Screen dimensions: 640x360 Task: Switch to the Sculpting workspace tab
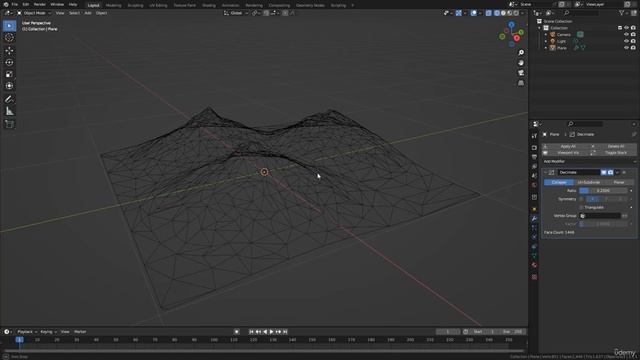point(135,5)
